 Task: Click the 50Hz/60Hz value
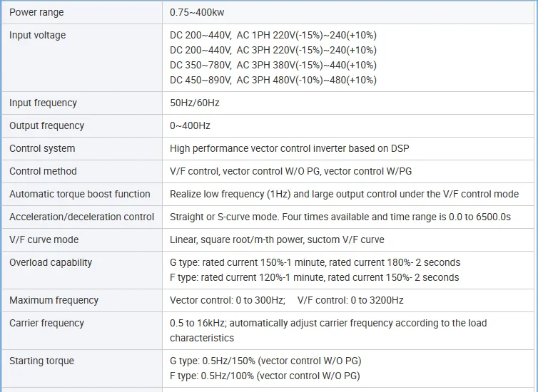pos(194,103)
